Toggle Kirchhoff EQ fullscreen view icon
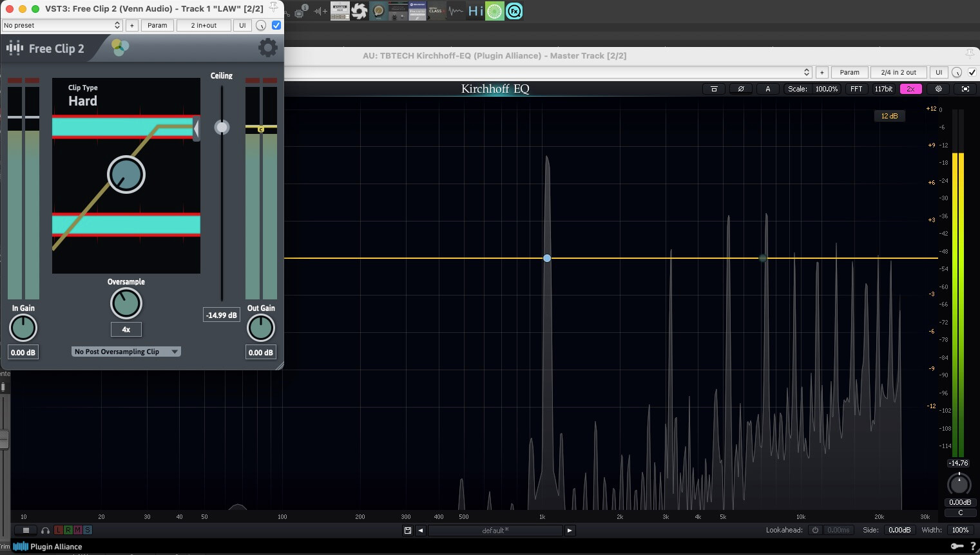The image size is (980, 555). point(965,89)
